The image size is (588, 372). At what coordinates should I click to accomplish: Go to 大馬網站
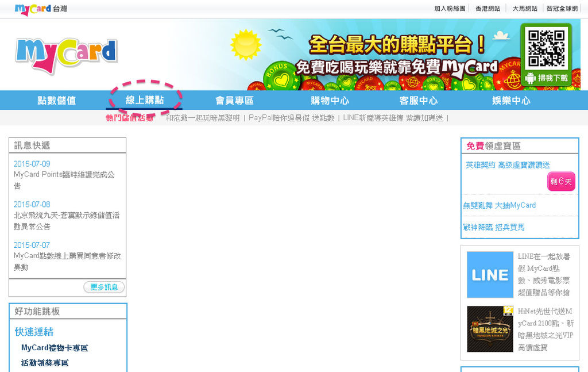(525, 8)
